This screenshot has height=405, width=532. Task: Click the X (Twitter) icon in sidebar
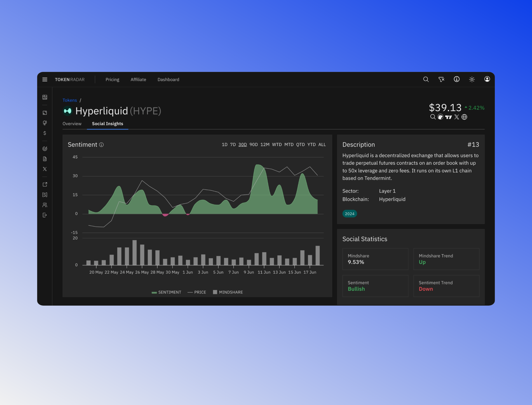coord(45,169)
